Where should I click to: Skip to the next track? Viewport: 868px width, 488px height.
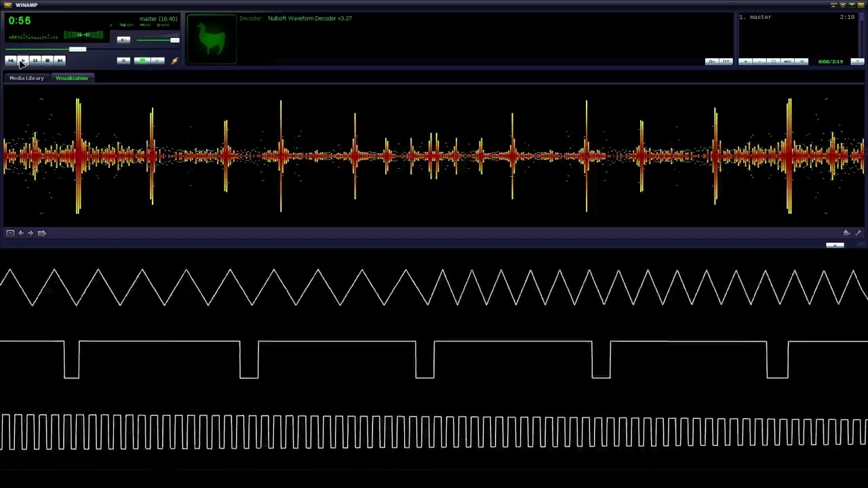click(x=60, y=60)
